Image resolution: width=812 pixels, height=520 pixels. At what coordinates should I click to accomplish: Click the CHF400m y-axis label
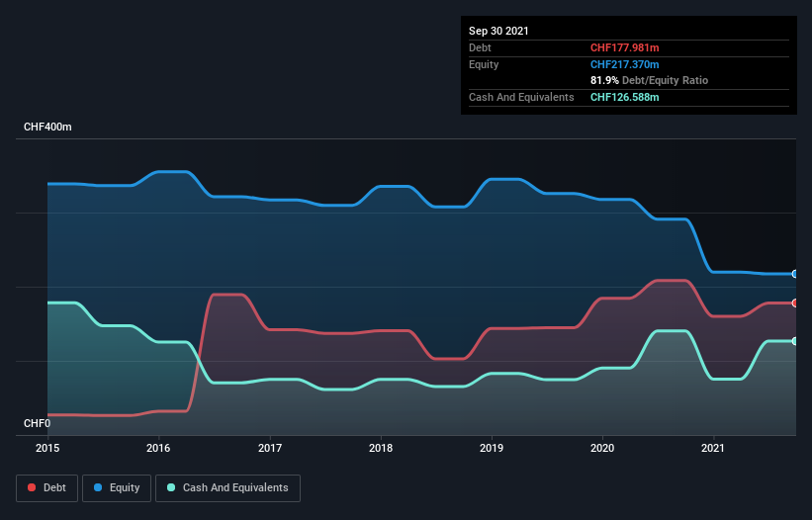[47, 127]
